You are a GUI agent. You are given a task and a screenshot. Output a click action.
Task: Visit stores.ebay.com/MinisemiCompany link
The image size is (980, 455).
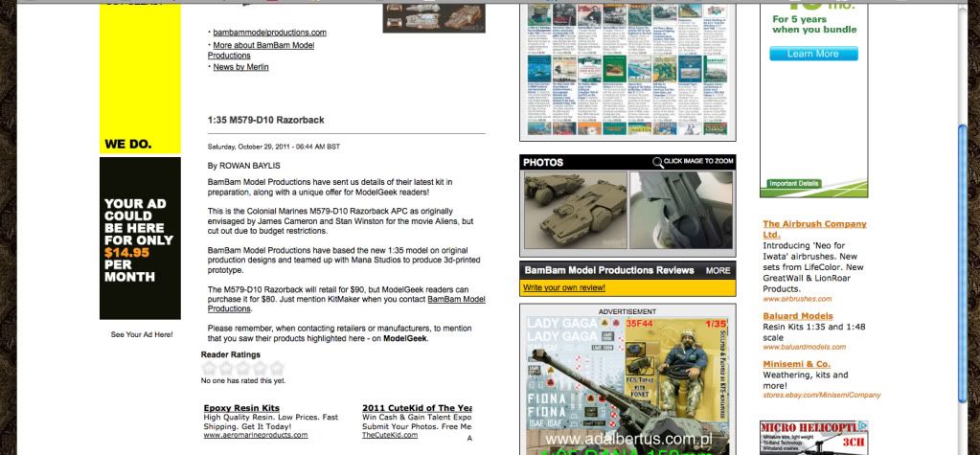(x=821, y=395)
